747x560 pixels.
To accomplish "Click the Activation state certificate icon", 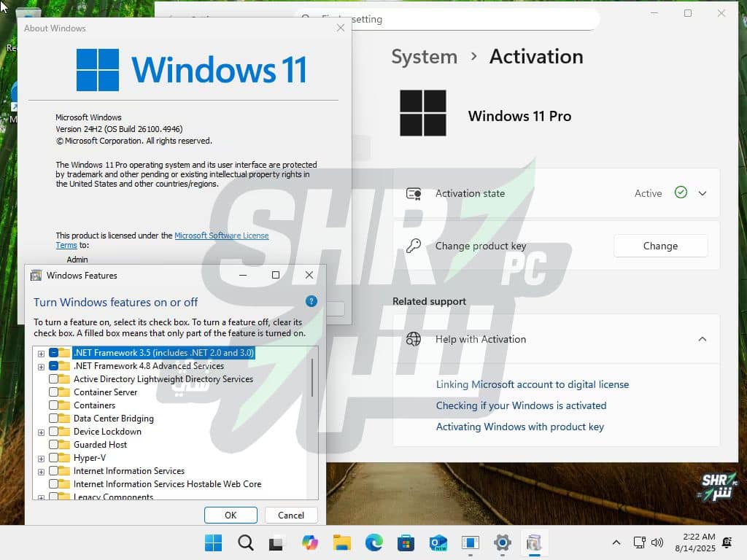I will pyautogui.click(x=414, y=193).
